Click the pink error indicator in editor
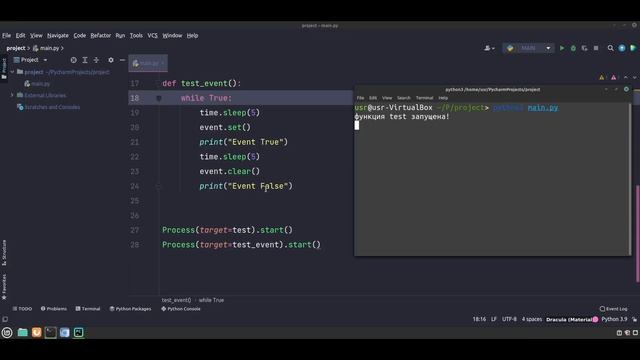The image size is (640, 360). click(613, 77)
